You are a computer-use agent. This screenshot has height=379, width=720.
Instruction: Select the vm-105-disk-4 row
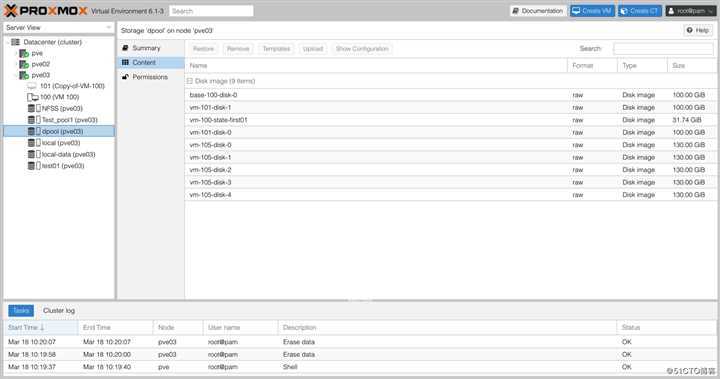click(451, 195)
